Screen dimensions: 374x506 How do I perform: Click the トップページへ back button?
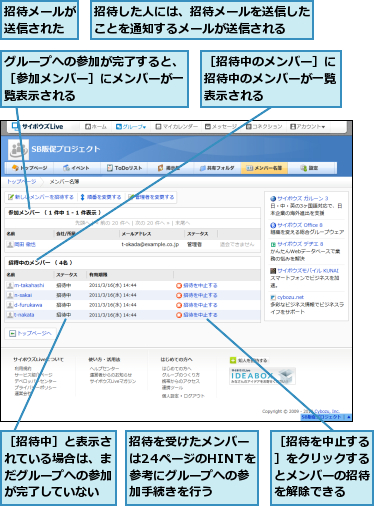(x=30, y=333)
